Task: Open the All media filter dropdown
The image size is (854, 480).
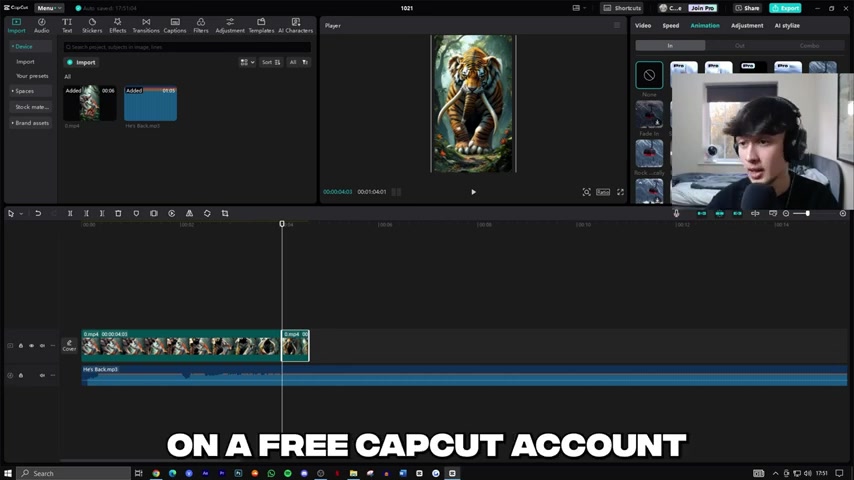Action: coord(299,62)
